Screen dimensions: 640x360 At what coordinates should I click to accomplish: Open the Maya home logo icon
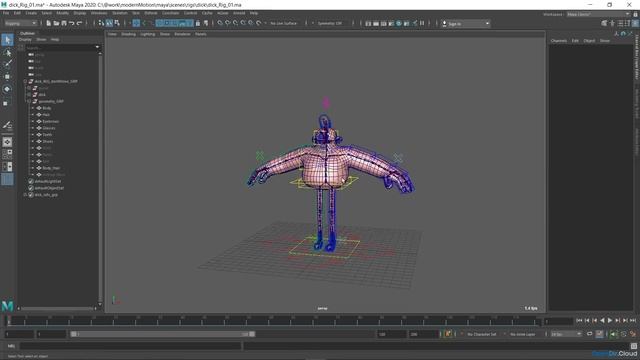coord(7,306)
